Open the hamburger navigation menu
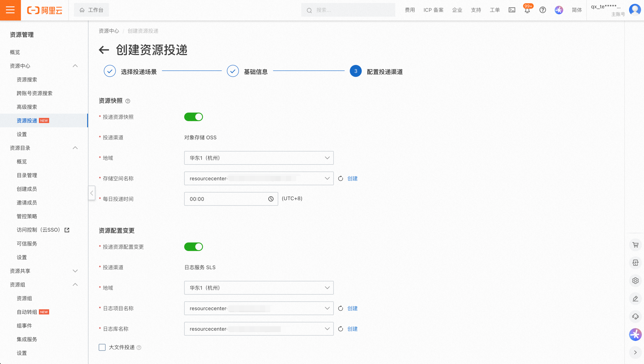Image resolution: width=644 pixels, height=364 pixels. click(10, 10)
